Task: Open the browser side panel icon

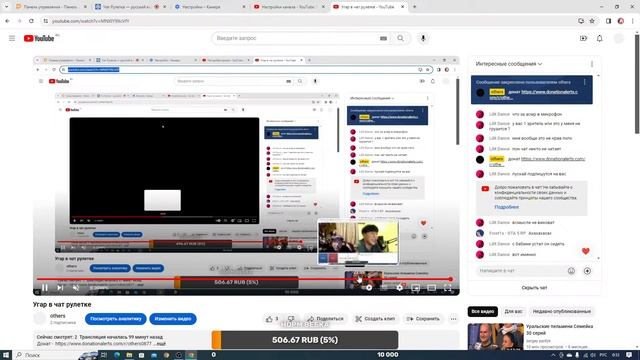Action: (x=608, y=21)
